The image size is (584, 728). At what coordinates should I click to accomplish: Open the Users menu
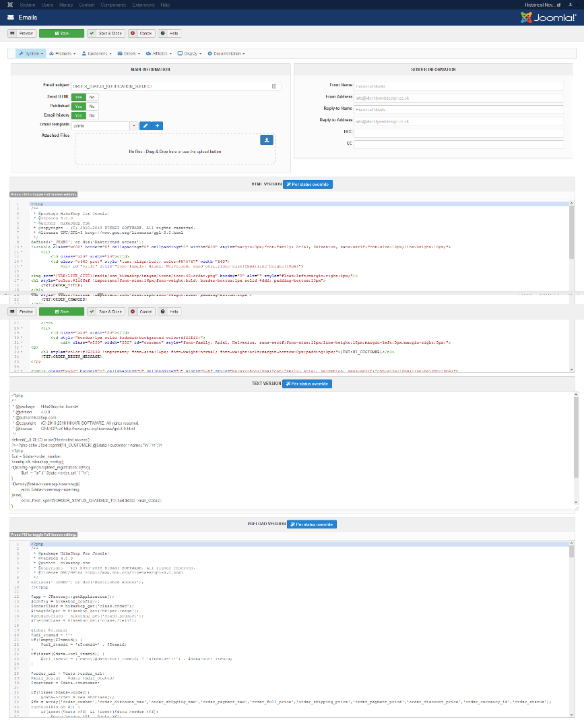(47, 5)
